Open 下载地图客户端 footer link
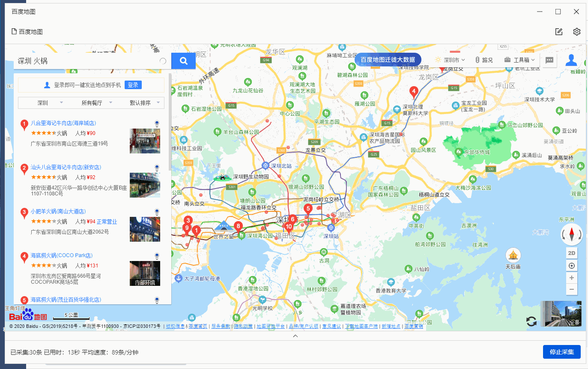Screen dimensions: 588x369 [x=361, y=327]
